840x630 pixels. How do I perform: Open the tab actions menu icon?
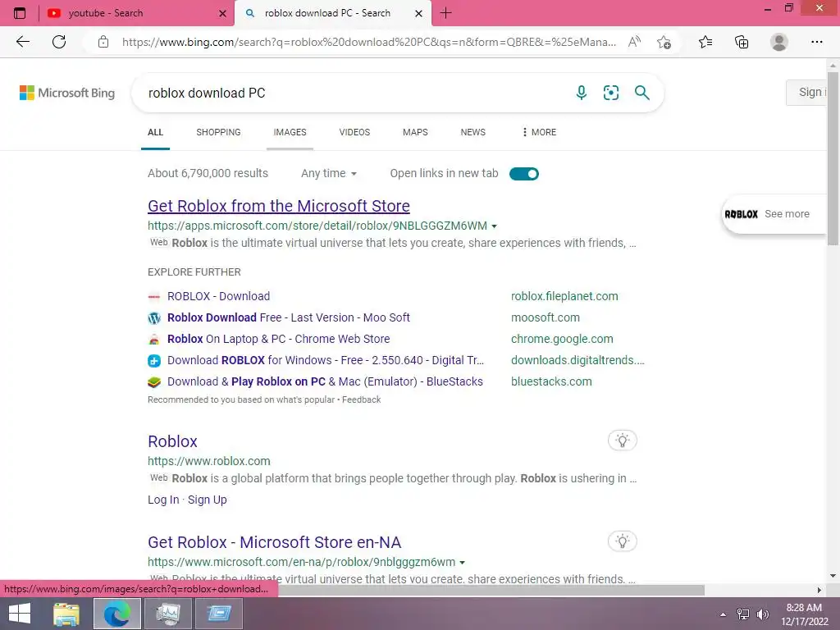tap(20, 13)
